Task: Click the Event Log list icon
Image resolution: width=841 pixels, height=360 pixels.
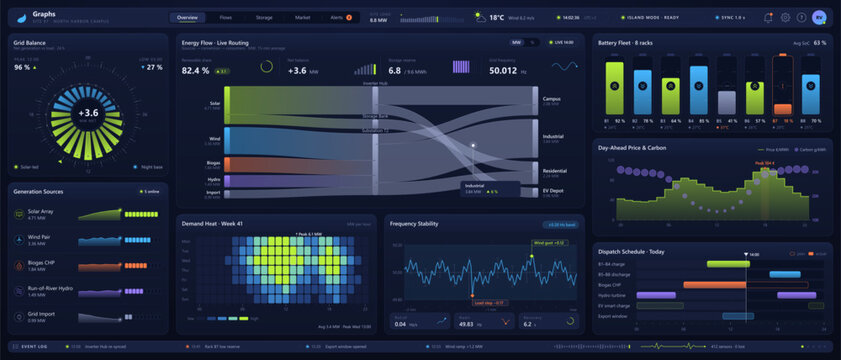Action: (x=16, y=347)
